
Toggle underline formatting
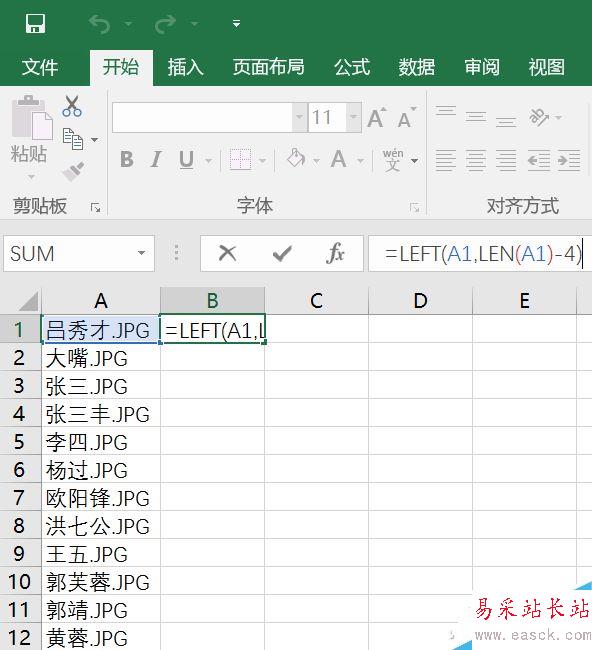186,160
